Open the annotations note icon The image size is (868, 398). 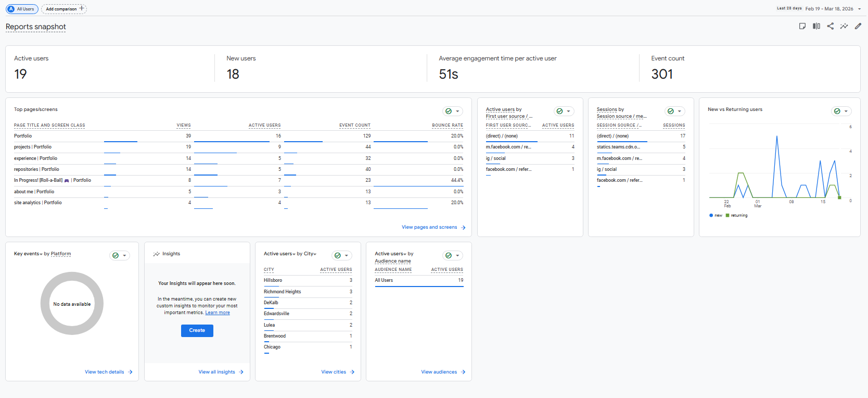coord(802,26)
